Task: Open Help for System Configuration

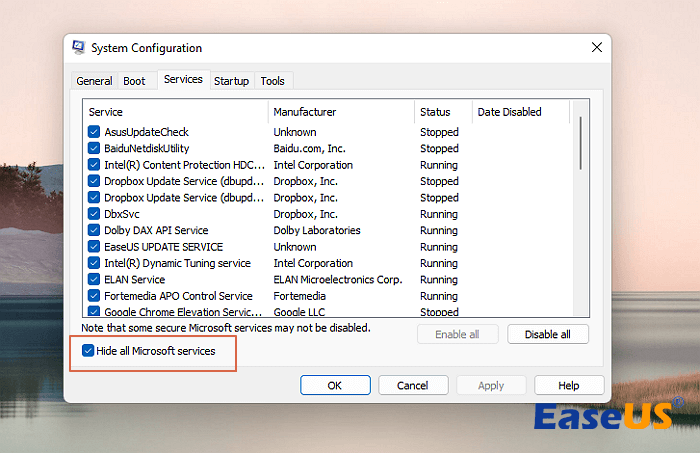Action: click(x=568, y=385)
